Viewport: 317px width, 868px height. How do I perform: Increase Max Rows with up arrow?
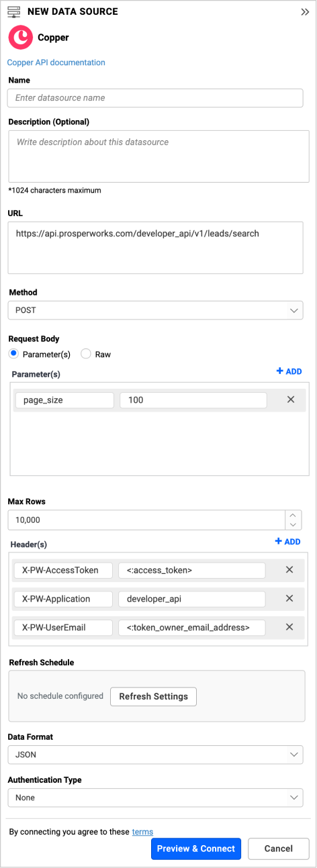[x=293, y=515]
